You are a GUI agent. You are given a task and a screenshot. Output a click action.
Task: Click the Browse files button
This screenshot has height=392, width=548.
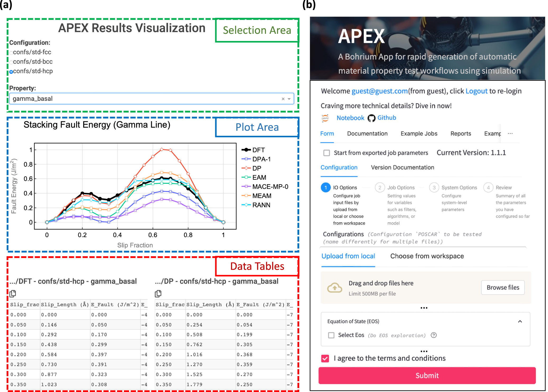503,287
